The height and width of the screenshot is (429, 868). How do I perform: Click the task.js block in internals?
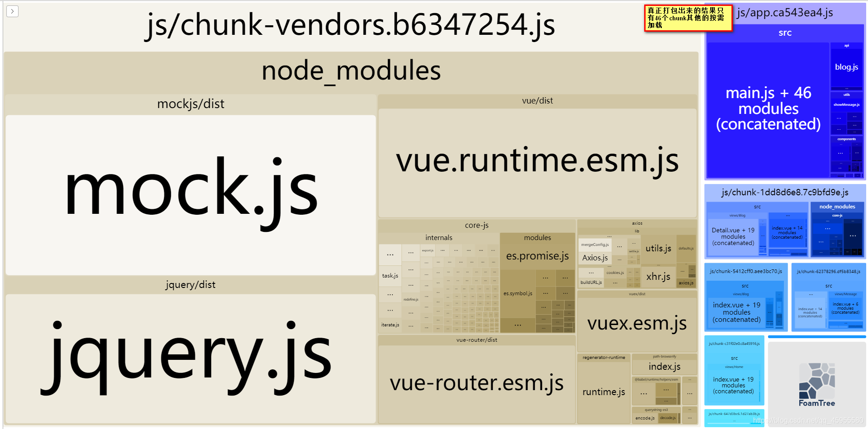tap(390, 276)
